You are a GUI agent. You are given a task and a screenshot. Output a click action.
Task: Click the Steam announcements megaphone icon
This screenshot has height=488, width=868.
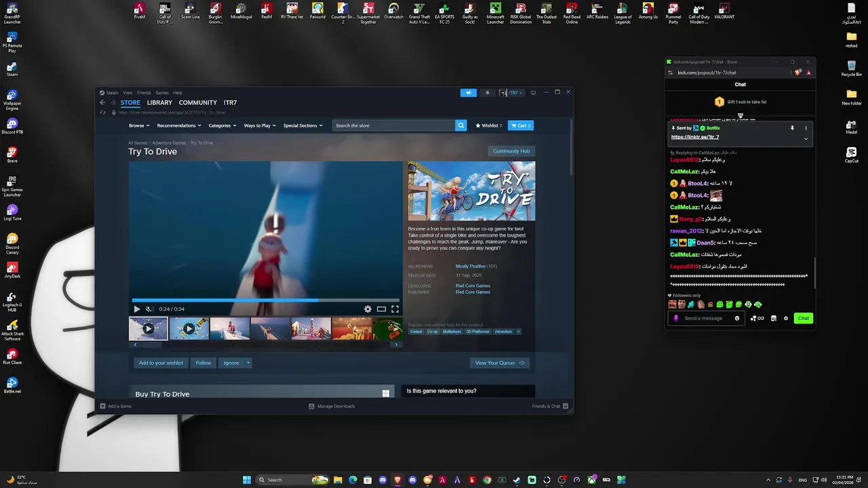pos(468,93)
